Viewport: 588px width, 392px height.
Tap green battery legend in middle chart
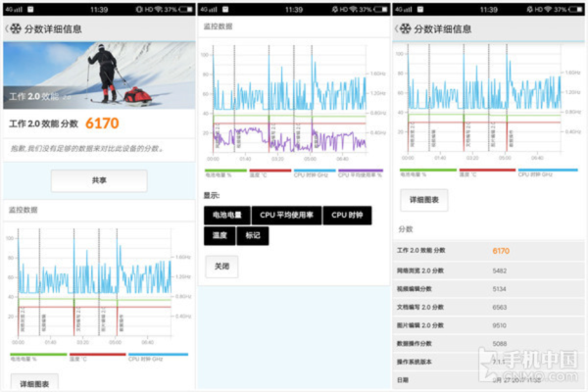[x=225, y=172]
